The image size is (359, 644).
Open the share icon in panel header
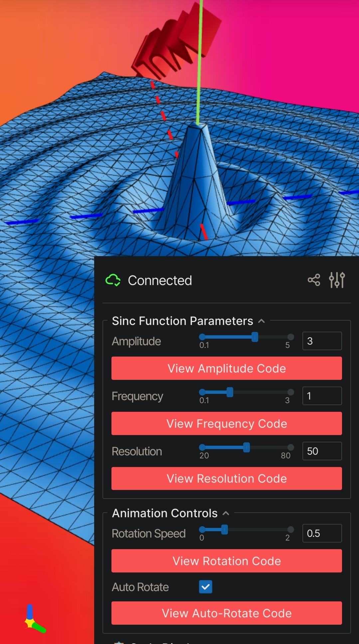tap(314, 280)
